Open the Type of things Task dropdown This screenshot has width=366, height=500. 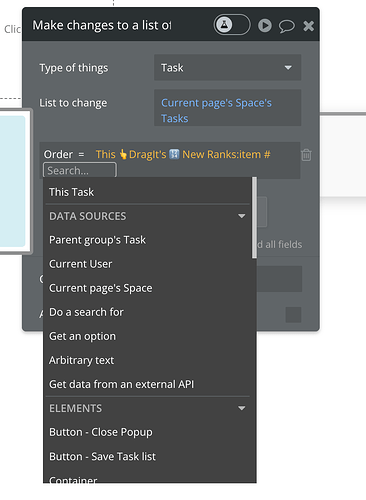(227, 68)
